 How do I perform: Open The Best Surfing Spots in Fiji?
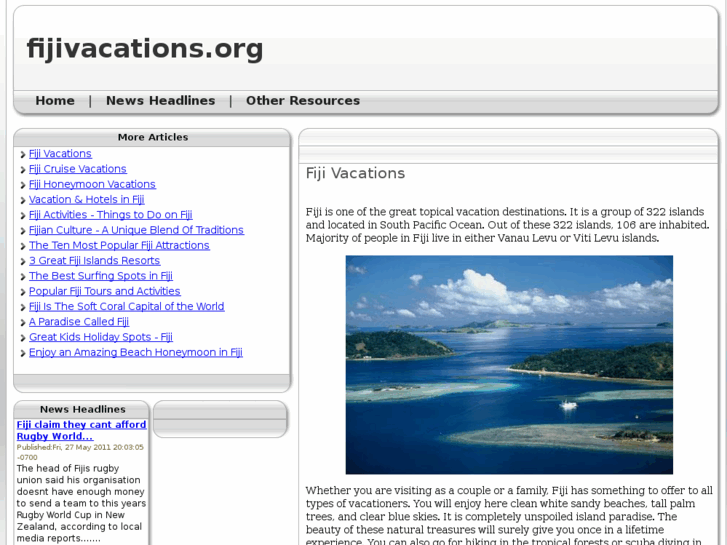click(x=101, y=276)
